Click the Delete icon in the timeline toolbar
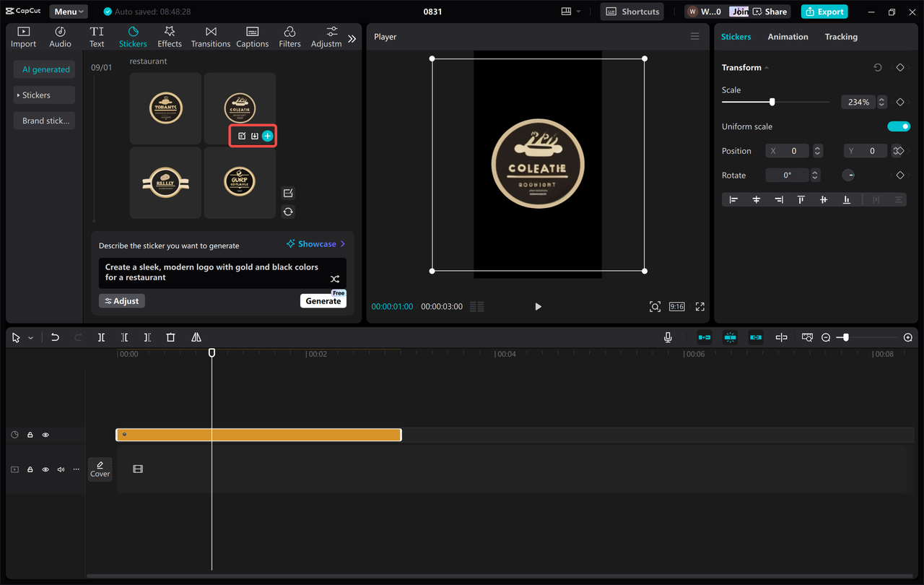The image size is (924, 585). [x=170, y=337]
